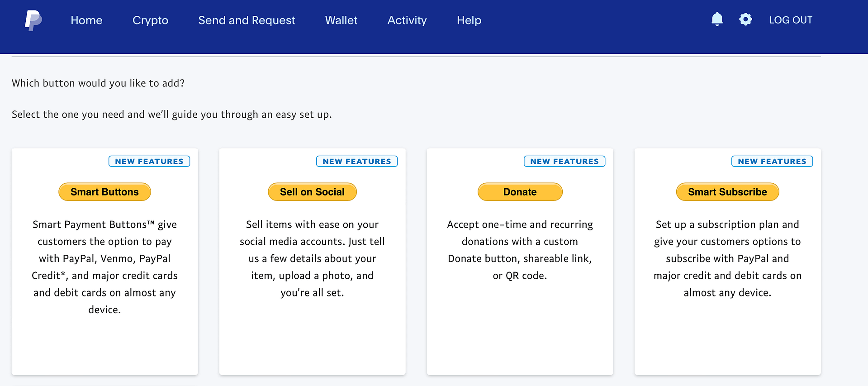This screenshot has height=386, width=868.
Task: Click NEW FEATURES badge on Sell on Social card
Action: (x=357, y=161)
